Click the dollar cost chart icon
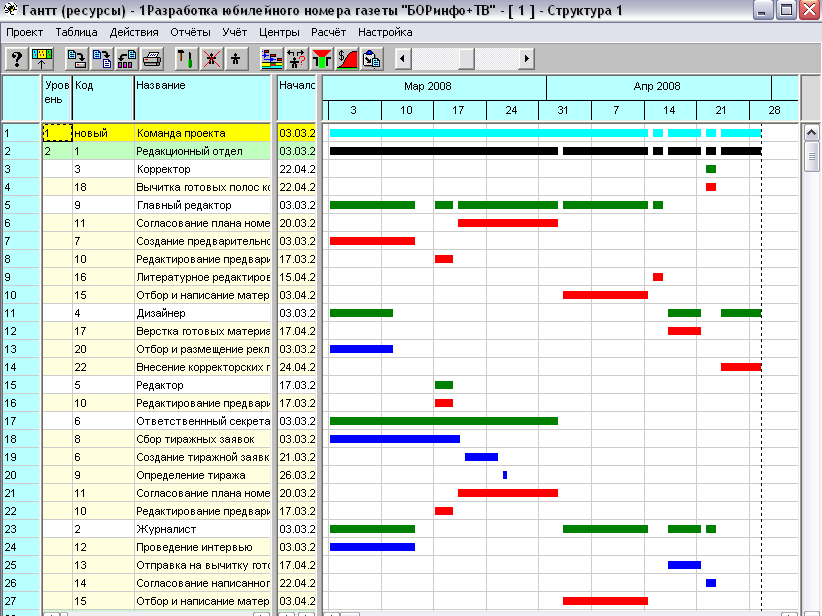The image size is (822, 616). (x=347, y=59)
